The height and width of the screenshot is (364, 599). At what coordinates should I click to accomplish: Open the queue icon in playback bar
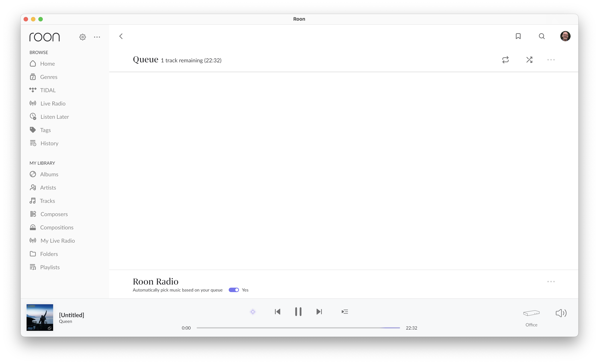[345, 312]
